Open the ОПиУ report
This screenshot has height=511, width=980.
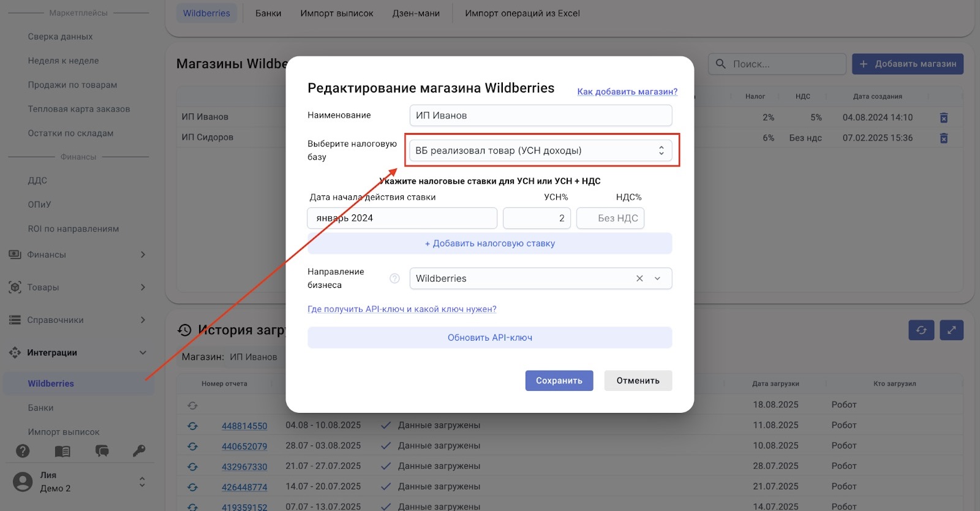point(39,205)
